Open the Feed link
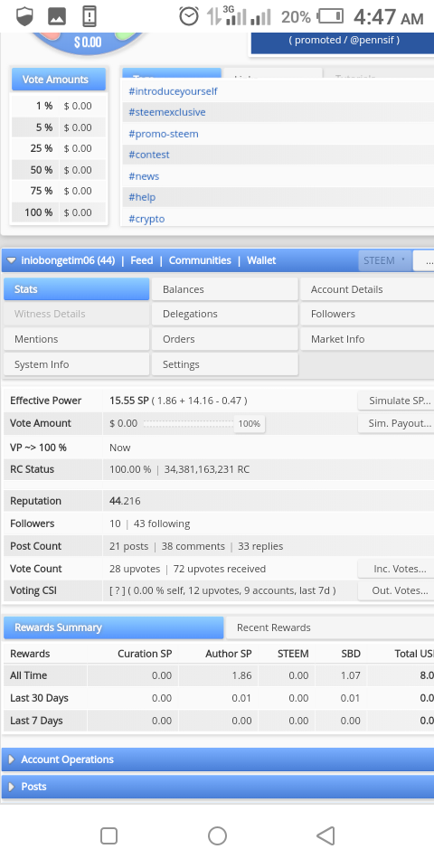The height and width of the screenshot is (868, 434). 142,260
